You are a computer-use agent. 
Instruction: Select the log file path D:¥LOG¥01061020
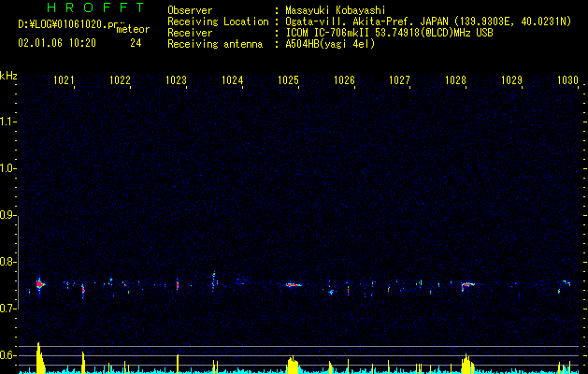coord(68,24)
